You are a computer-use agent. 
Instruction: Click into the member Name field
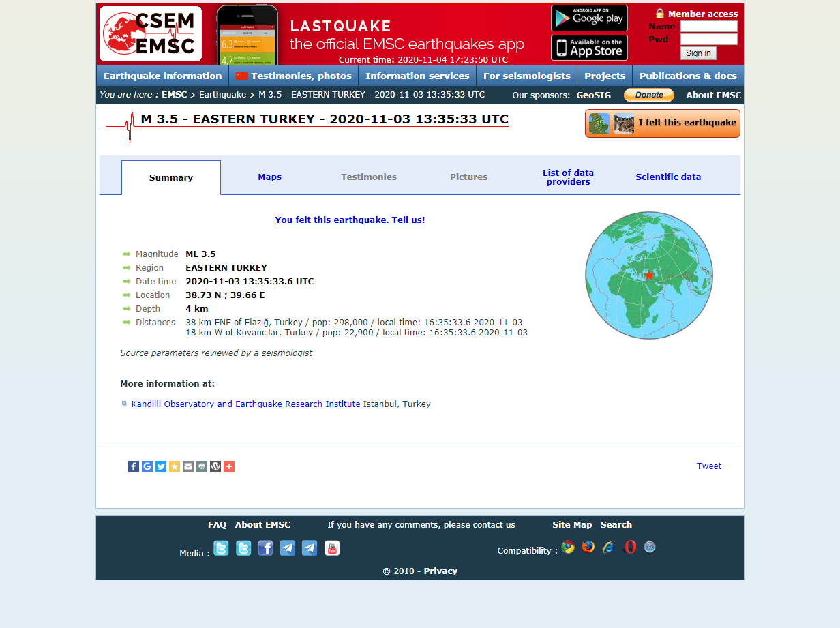(x=708, y=27)
